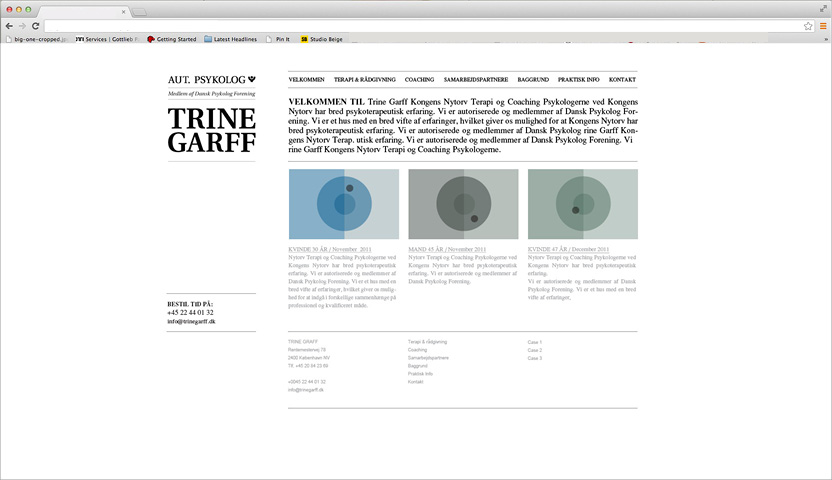Open the PRAKTISK INFO nav item

point(578,80)
